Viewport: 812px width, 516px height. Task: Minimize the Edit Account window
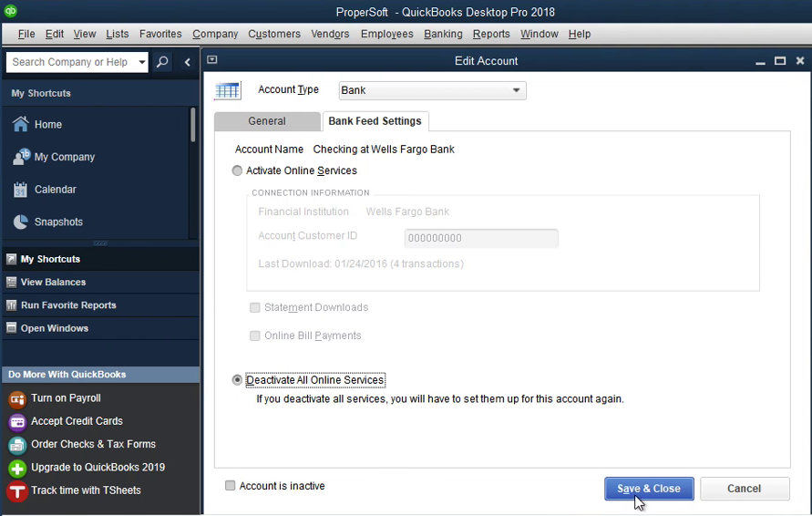(x=760, y=62)
